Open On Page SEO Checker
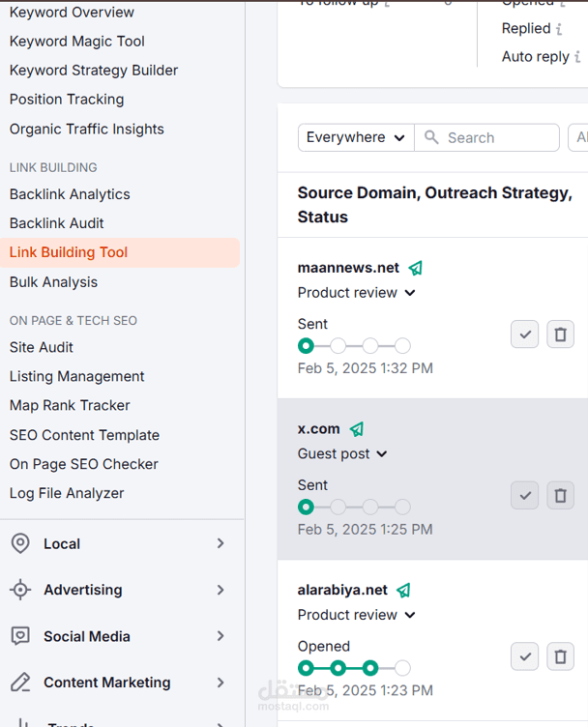Screen dimensions: 588x727 (x=84, y=464)
